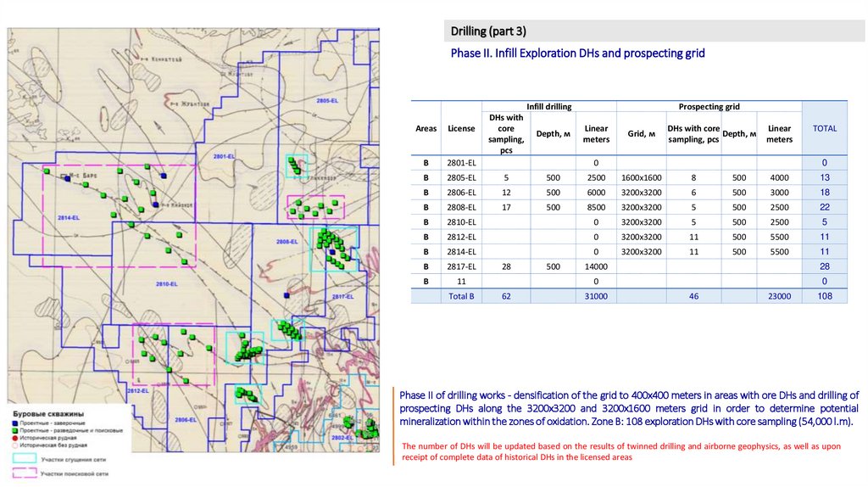Click the legend text 'Историческая рудная'

click(48, 438)
